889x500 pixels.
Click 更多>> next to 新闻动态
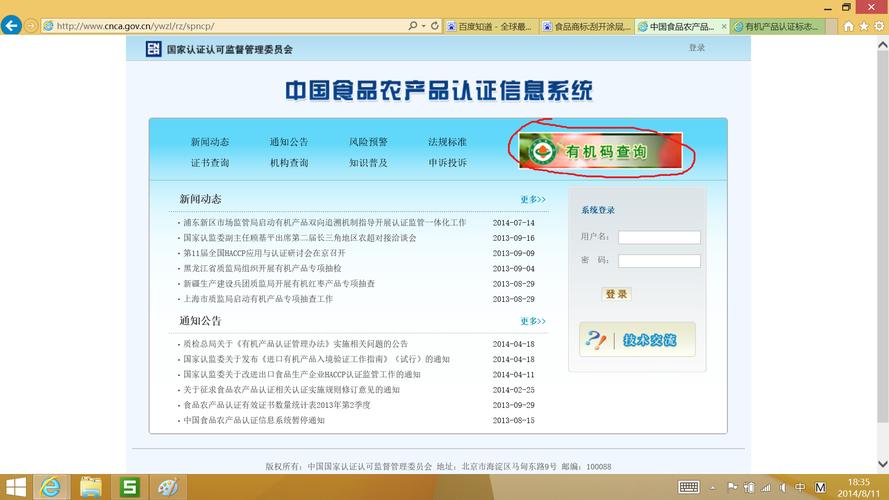tap(533, 200)
